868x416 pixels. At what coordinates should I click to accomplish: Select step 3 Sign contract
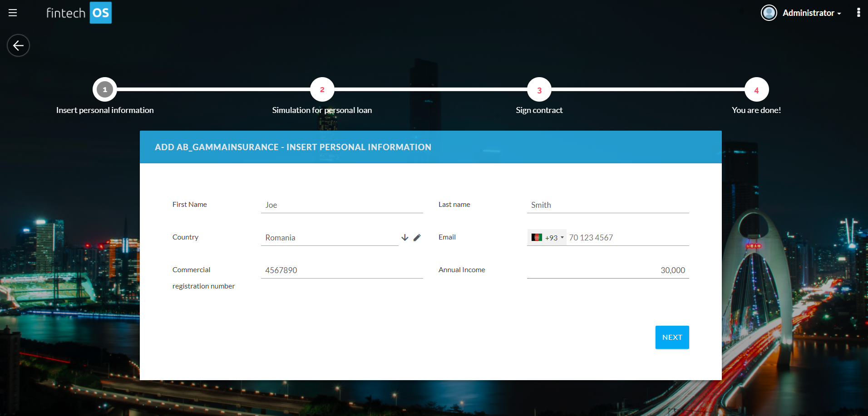(x=539, y=90)
